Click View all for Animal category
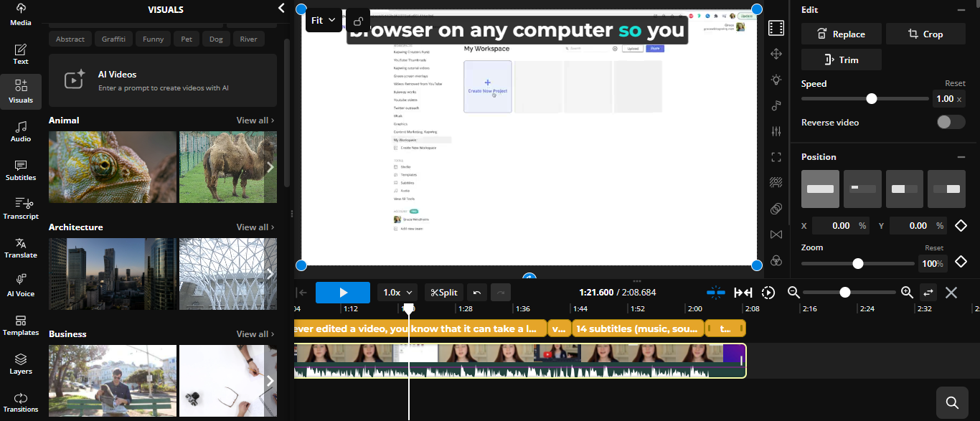 (255, 120)
